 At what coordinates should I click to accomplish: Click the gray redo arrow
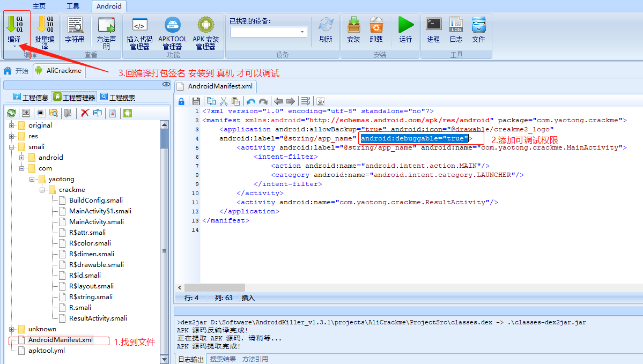coord(263,101)
